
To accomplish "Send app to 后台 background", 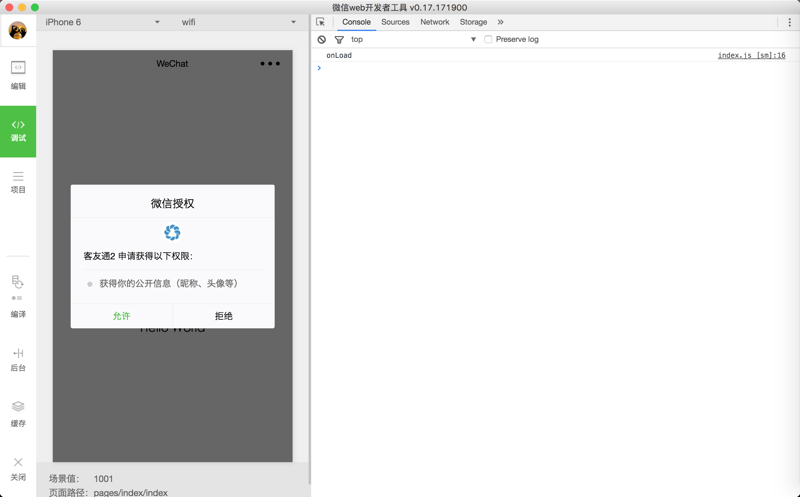I will tap(18, 359).
